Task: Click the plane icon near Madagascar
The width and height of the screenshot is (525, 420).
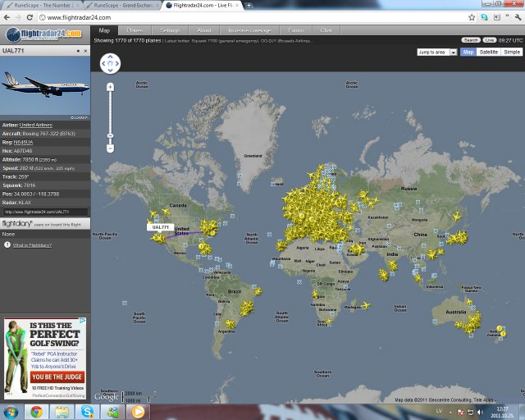Action: click(x=366, y=305)
